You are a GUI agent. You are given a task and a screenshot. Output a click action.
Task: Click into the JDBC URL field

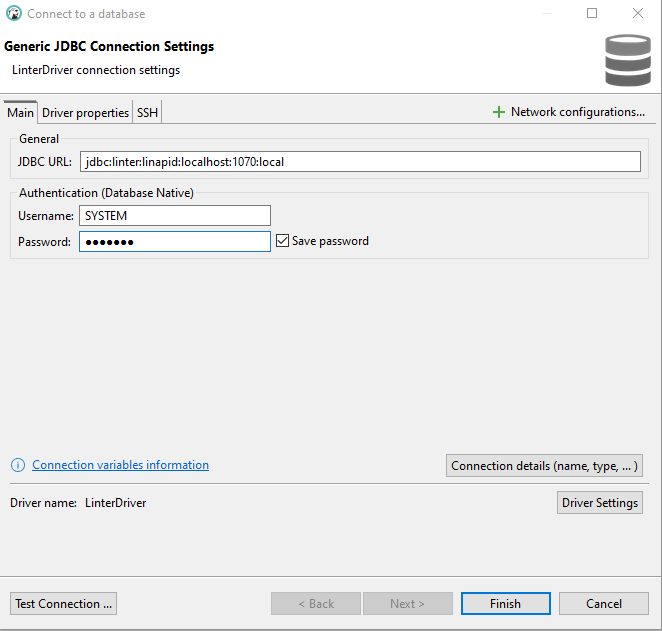coord(360,162)
